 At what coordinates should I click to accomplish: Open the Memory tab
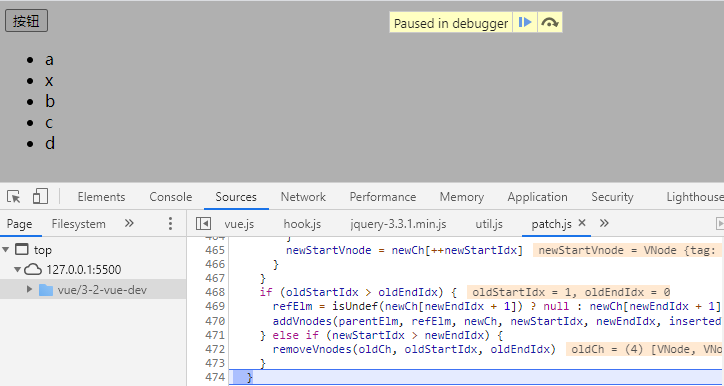pos(462,197)
